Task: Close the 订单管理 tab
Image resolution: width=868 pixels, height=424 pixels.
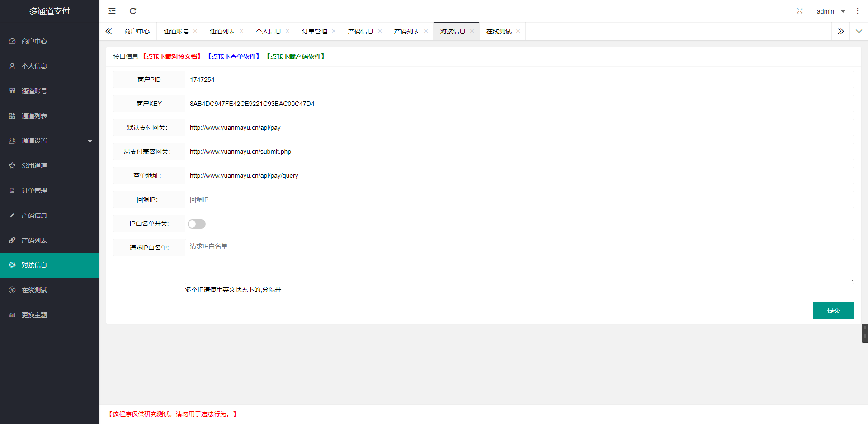Action: click(x=334, y=31)
